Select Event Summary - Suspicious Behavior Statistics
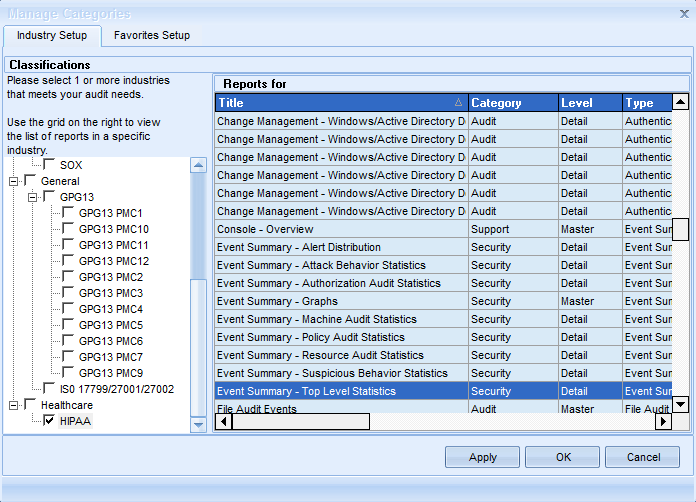The image size is (696, 502). [443, 373]
